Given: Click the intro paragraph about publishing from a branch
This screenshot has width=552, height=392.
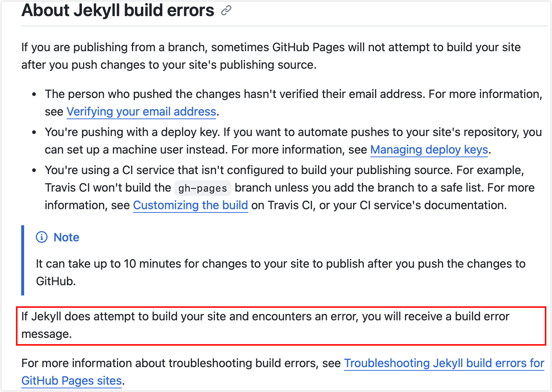Looking at the screenshot, I should pyautogui.click(x=271, y=56).
